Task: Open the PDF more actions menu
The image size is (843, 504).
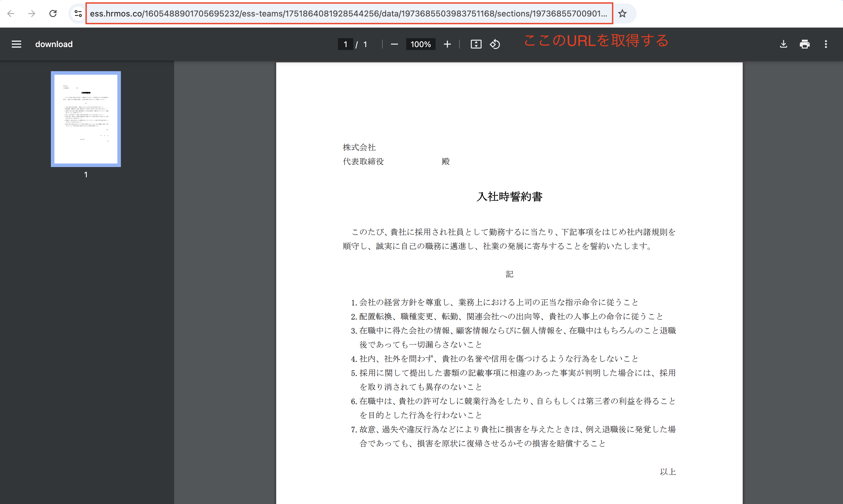Action: [826, 44]
